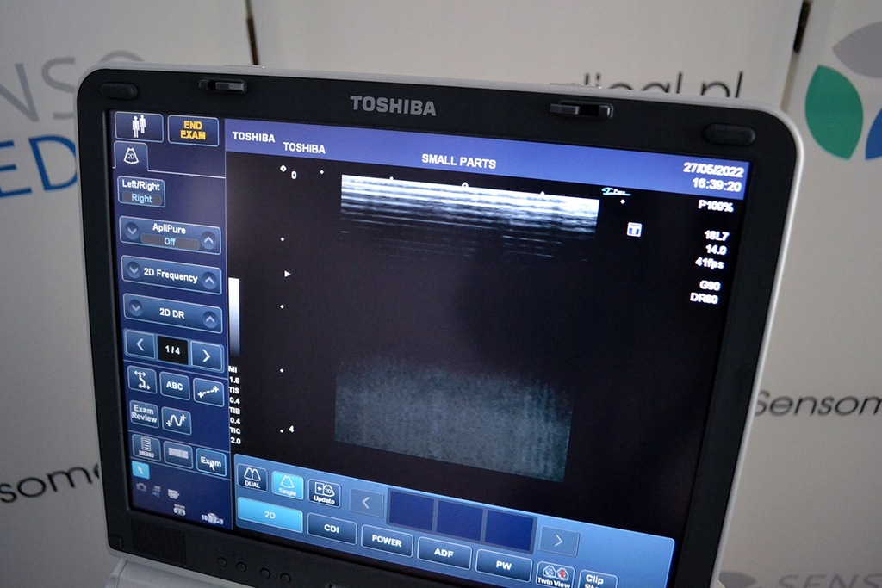Click the date 27/05/2022

pyautogui.click(x=713, y=170)
